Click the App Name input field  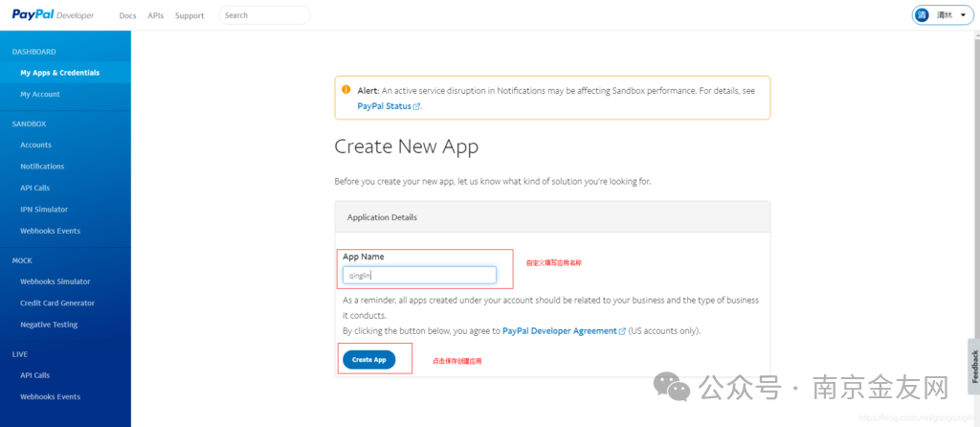tap(419, 276)
